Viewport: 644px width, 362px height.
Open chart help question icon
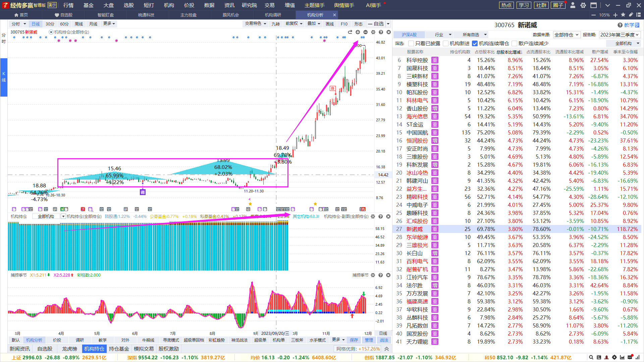(381, 32)
